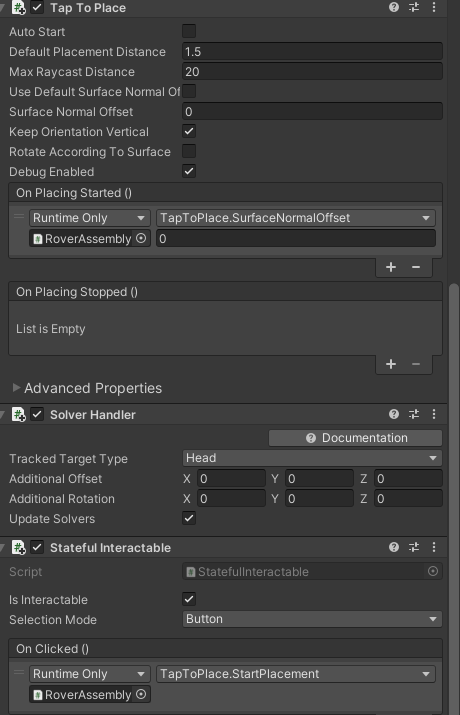Open TapToPlace.SurfaceNormalOffset function dropdown

click(296, 218)
